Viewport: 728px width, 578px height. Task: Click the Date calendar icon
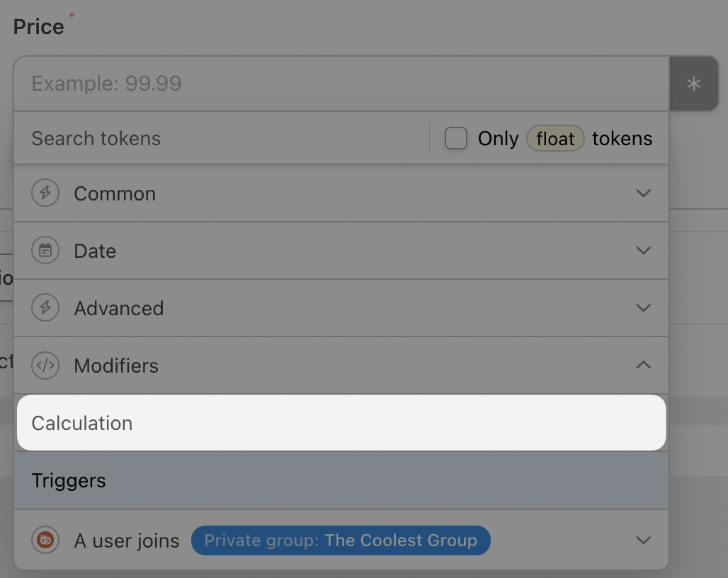tap(45, 250)
